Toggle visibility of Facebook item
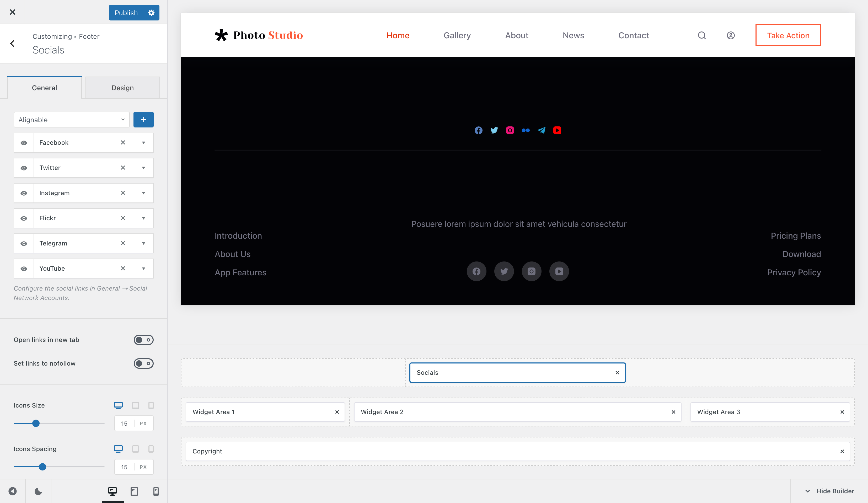This screenshot has width=868, height=503. [24, 143]
